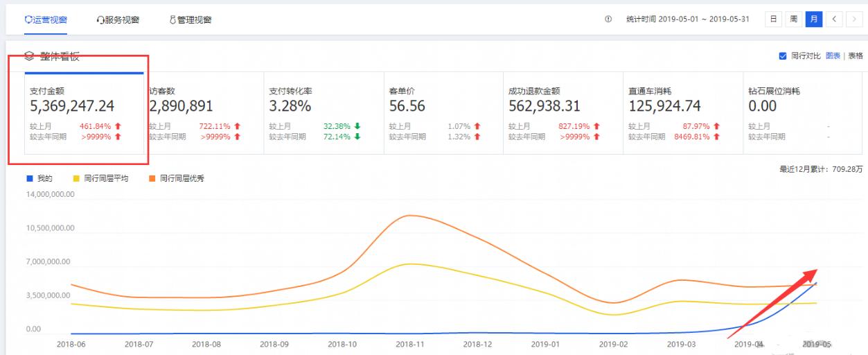Switch to 图表 chart view
This screenshot has height=355, width=868.
(x=833, y=56)
